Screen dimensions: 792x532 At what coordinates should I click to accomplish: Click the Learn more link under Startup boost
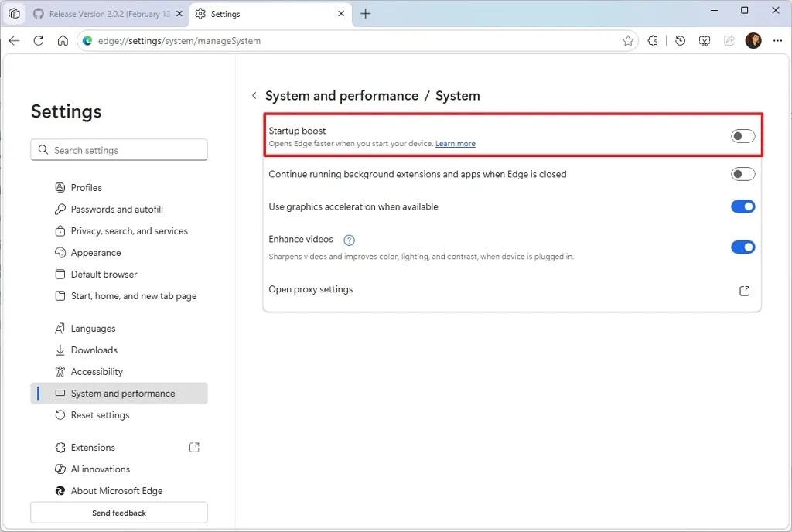456,143
